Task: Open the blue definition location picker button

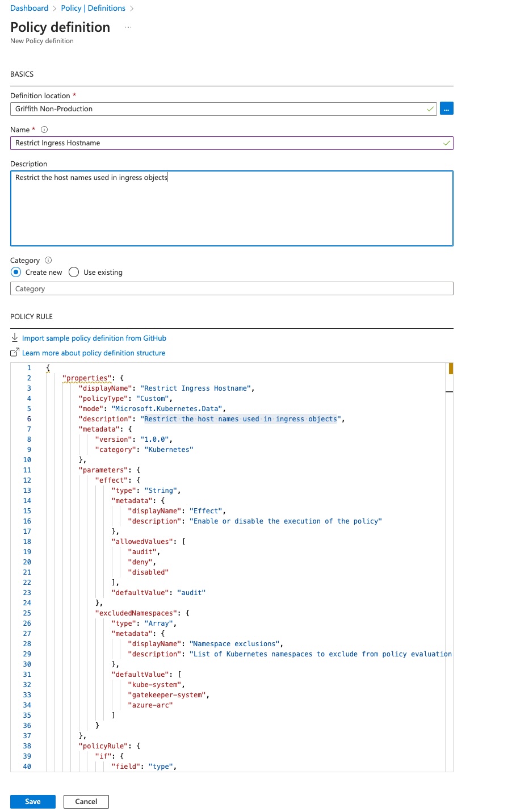Action: (446, 108)
